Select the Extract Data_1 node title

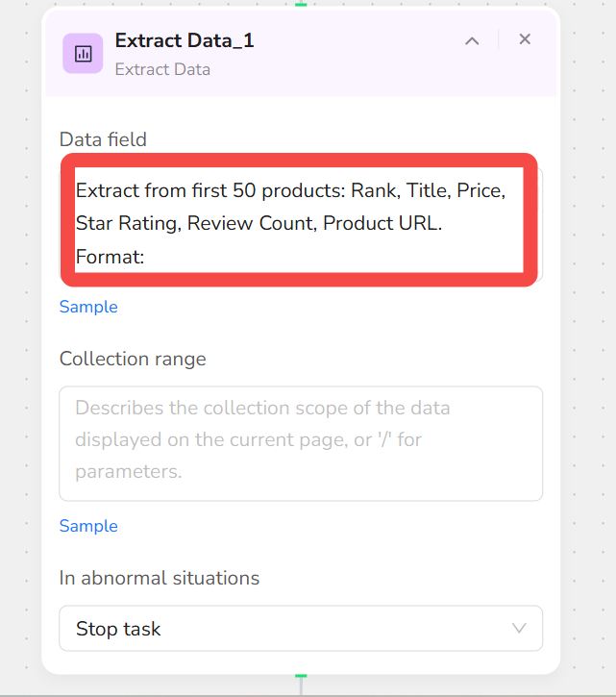(x=185, y=40)
